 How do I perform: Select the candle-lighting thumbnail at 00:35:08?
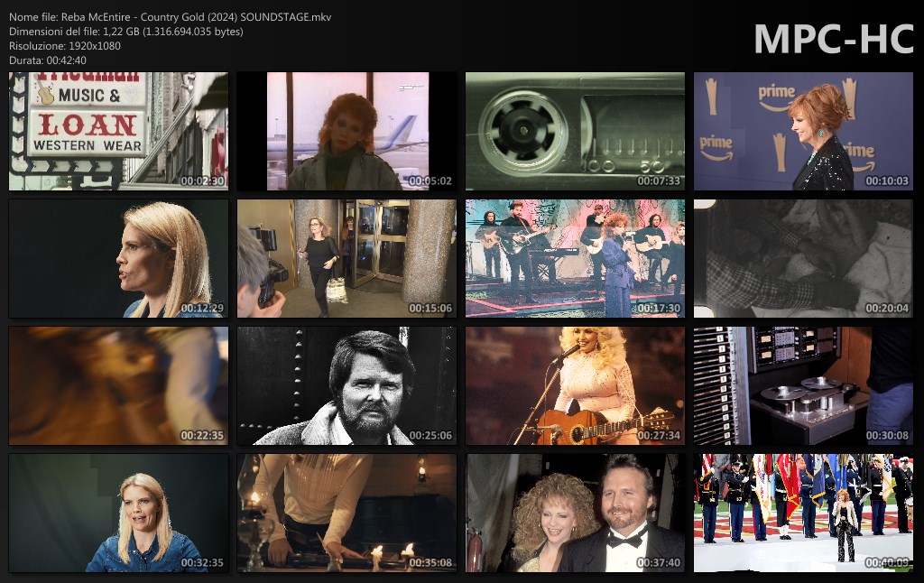click(x=346, y=513)
